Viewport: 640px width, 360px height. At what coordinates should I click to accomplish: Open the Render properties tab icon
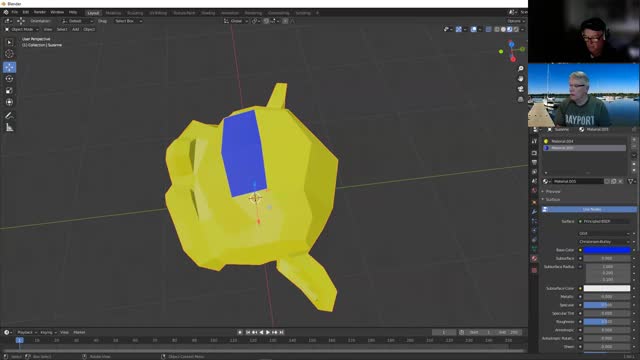pyautogui.click(x=534, y=153)
